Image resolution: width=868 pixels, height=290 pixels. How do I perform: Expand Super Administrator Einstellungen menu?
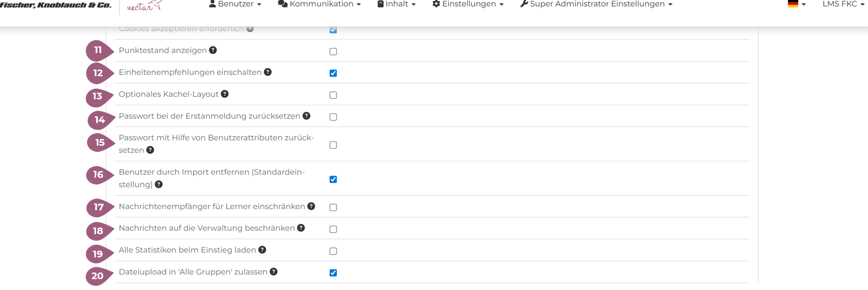point(596,4)
